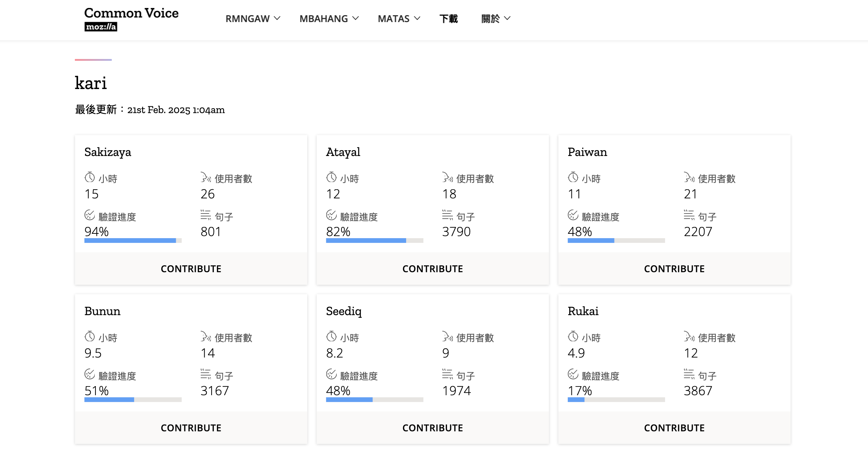Click the sentences icon in Bunun card
Screen dimensions: 868x456
pyautogui.click(x=205, y=374)
